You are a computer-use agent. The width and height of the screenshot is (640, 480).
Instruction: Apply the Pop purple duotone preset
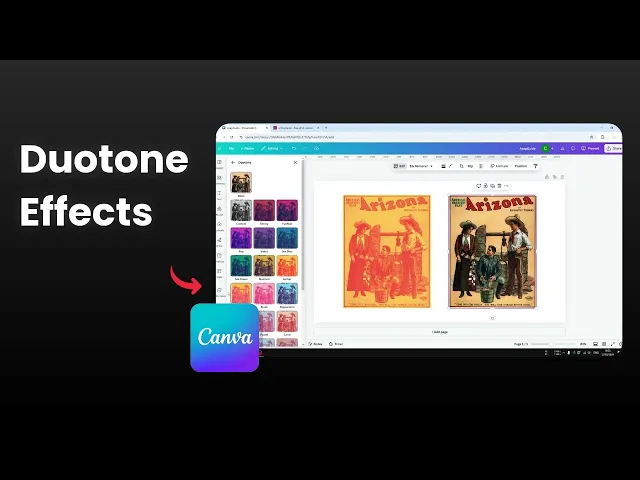[241, 238]
